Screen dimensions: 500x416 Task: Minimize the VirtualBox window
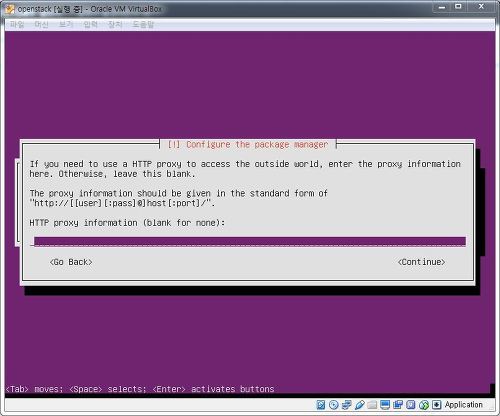tap(442, 7)
